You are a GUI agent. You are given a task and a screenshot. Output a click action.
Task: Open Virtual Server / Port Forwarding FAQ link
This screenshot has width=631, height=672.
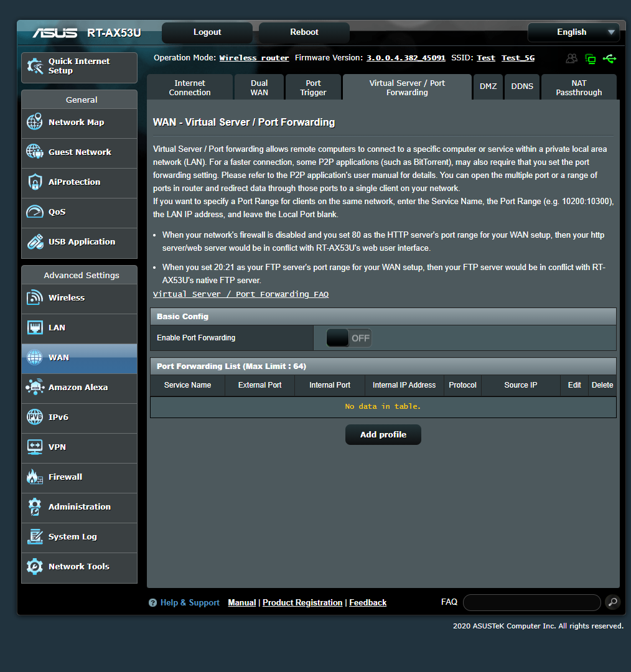click(241, 294)
